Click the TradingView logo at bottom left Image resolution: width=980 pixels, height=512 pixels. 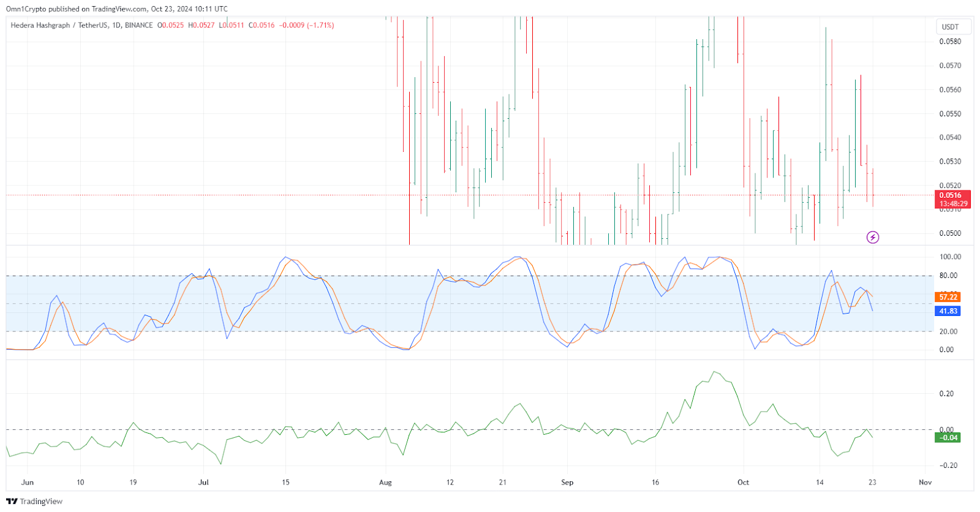click(x=34, y=501)
